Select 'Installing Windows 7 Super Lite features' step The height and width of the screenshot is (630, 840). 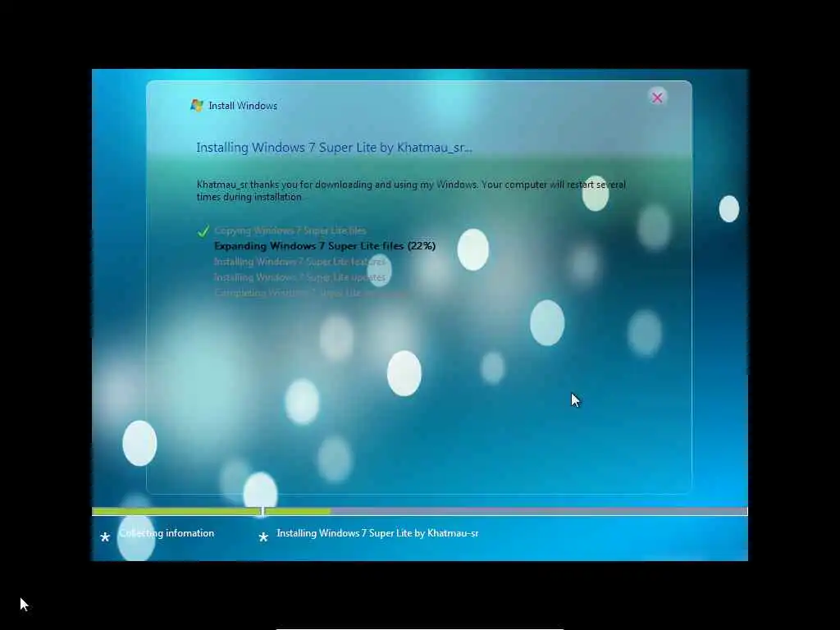[x=299, y=262]
